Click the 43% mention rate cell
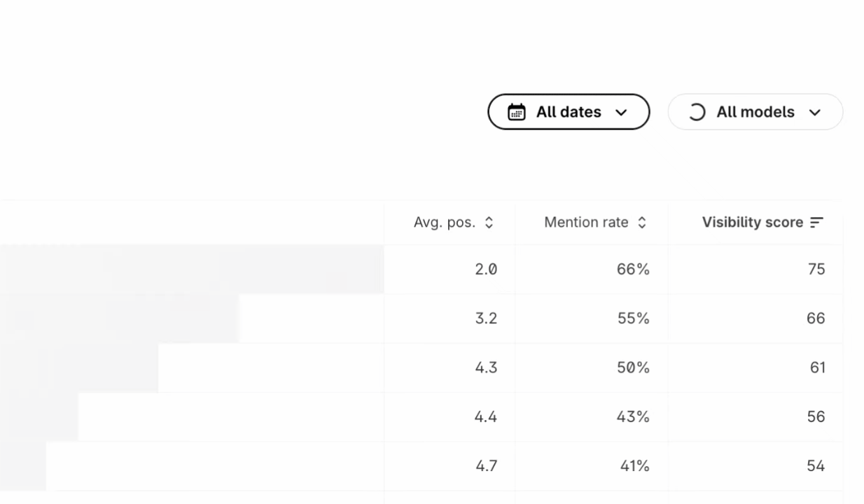Viewport: 864px width, 504px height. click(633, 416)
